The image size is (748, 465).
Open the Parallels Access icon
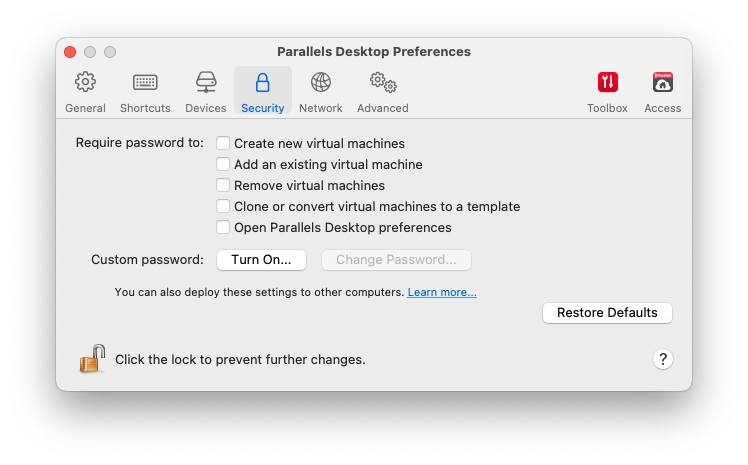662,82
